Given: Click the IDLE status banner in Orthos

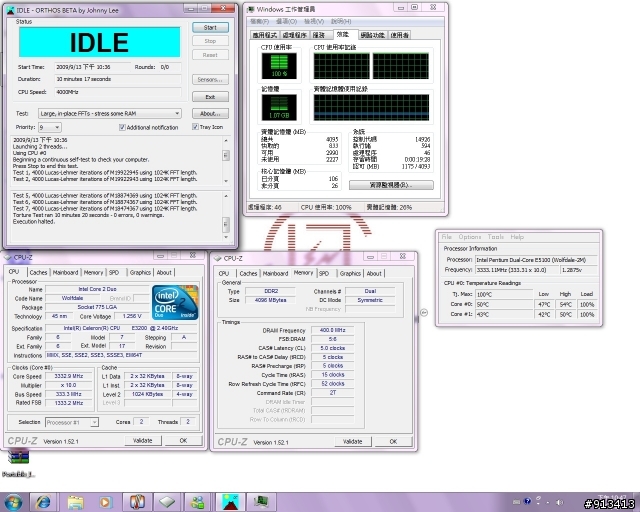Looking at the screenshot, I should tap(99, 42).
